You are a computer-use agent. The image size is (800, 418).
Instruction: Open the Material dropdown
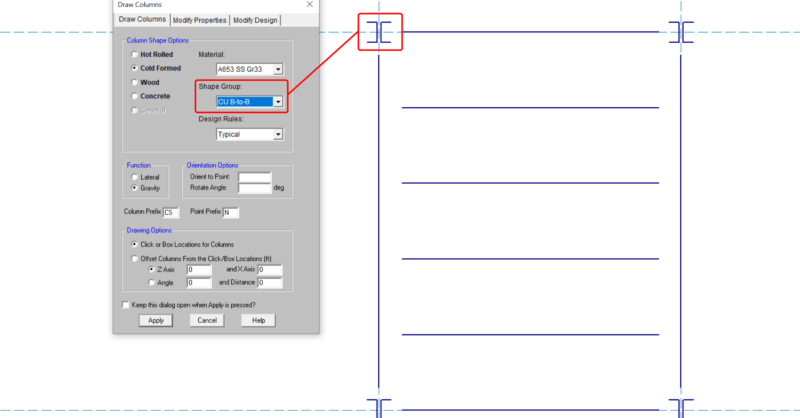(x=278, y=69)
